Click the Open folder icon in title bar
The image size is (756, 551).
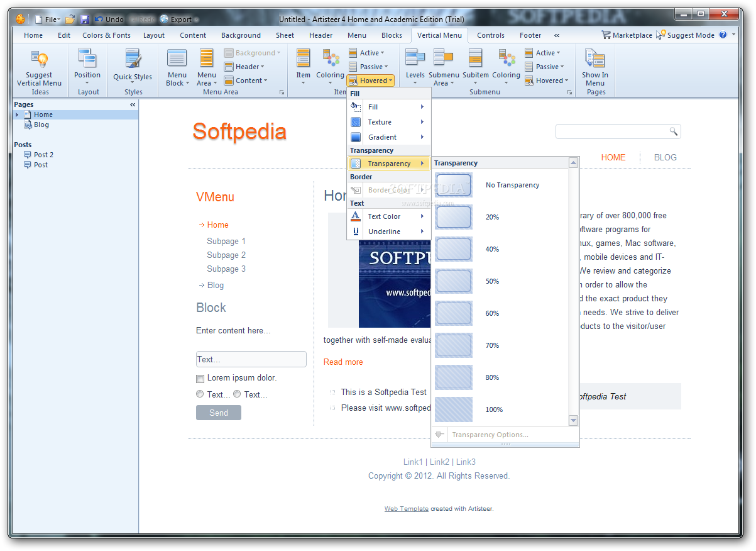coord(70,19)
